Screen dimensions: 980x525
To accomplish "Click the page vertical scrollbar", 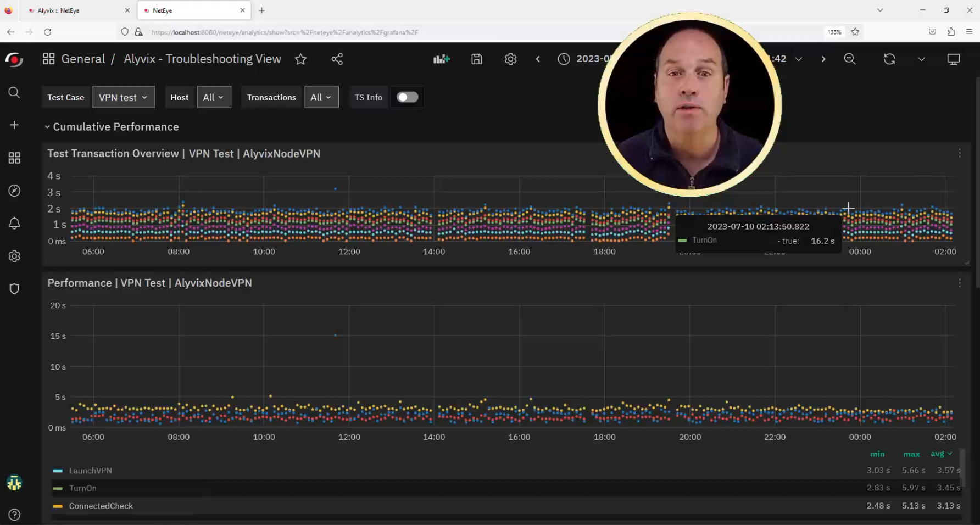I will pos(977,181).
